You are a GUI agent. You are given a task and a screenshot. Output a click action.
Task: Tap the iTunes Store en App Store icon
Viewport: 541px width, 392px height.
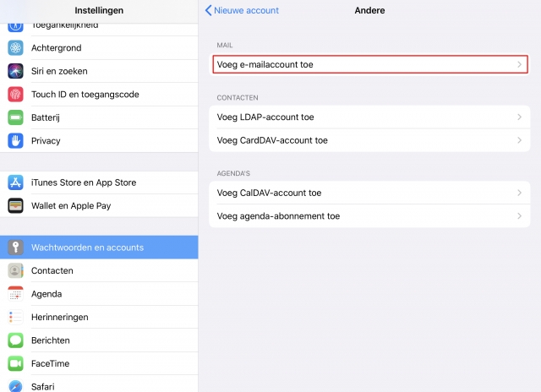pos(15,182)
